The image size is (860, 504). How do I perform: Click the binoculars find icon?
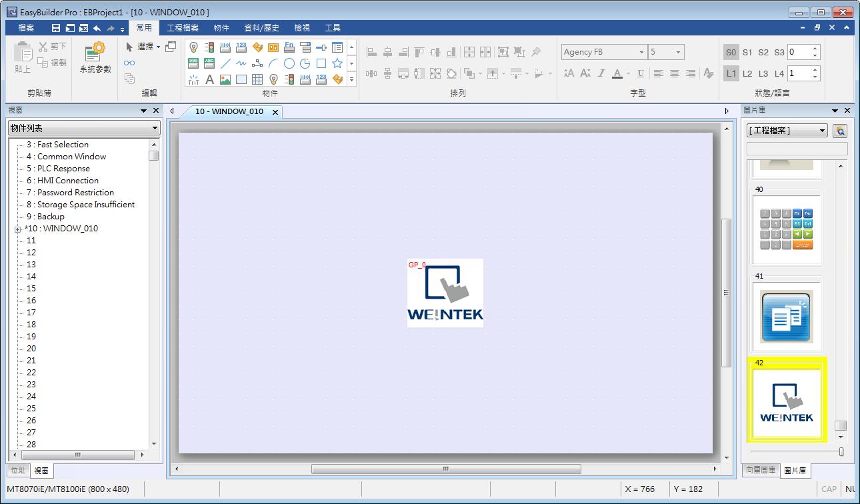click(129, 63)
